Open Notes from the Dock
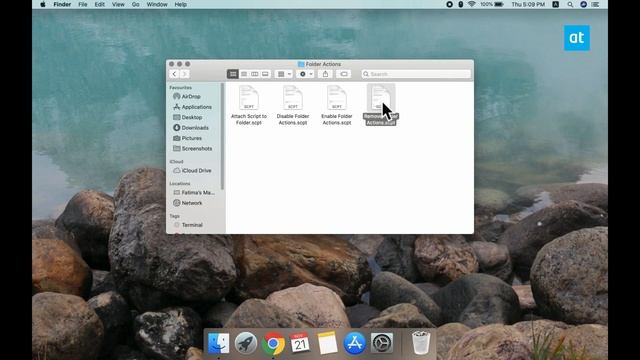The width and height of the screenshot is (640, 360). 327,343
